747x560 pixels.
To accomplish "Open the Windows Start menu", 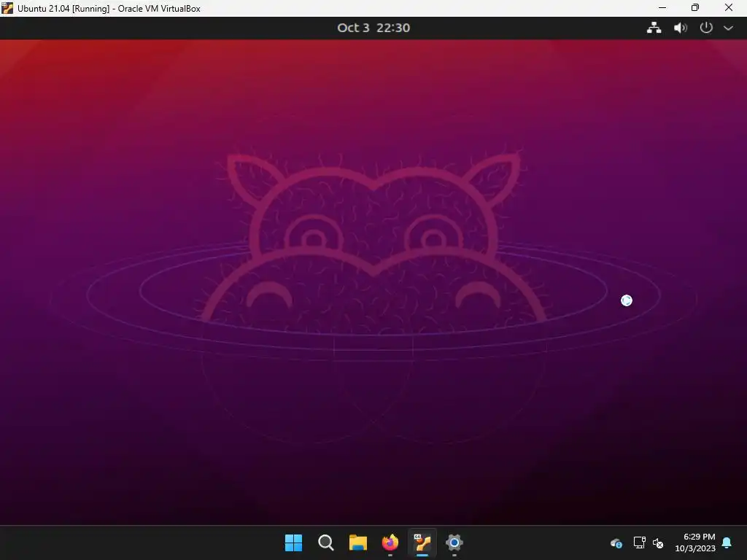I will tap(293, 542).
